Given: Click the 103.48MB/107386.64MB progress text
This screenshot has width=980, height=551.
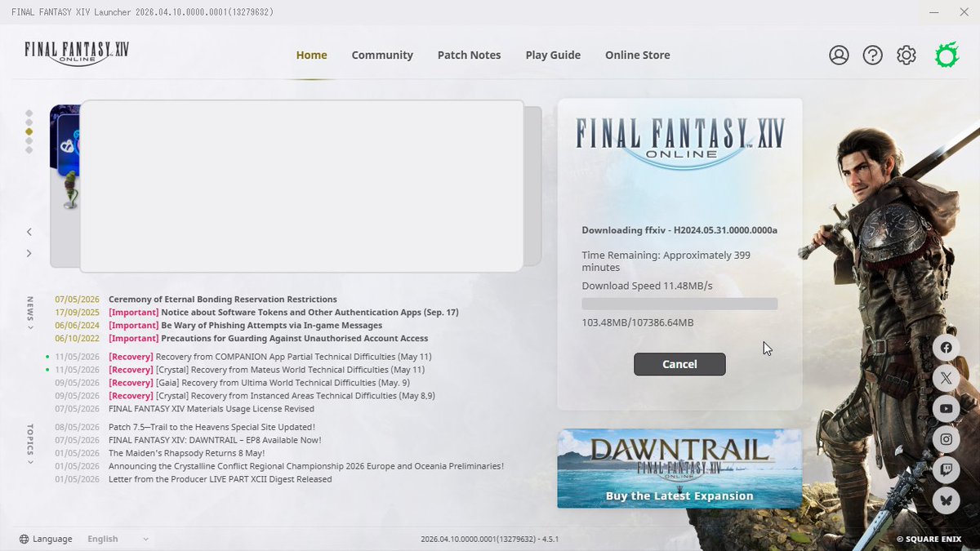Looking at the screenshot, I should [x=637, y=322].
